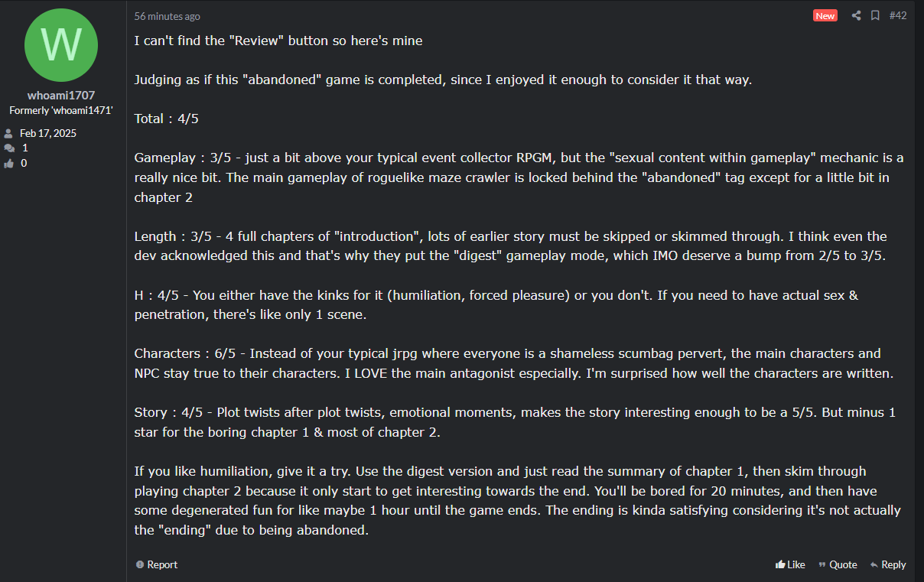Quote this post

838,564
